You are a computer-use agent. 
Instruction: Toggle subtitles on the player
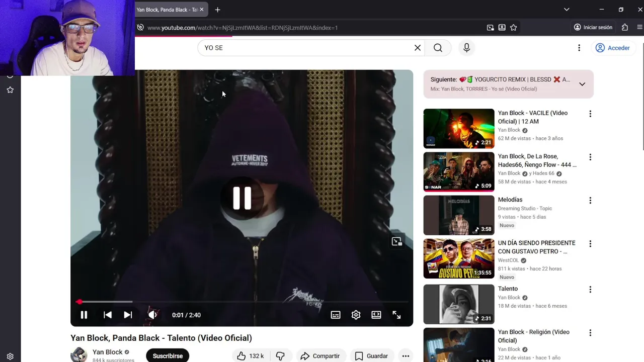pyautogui.click(x=336, y=315)
